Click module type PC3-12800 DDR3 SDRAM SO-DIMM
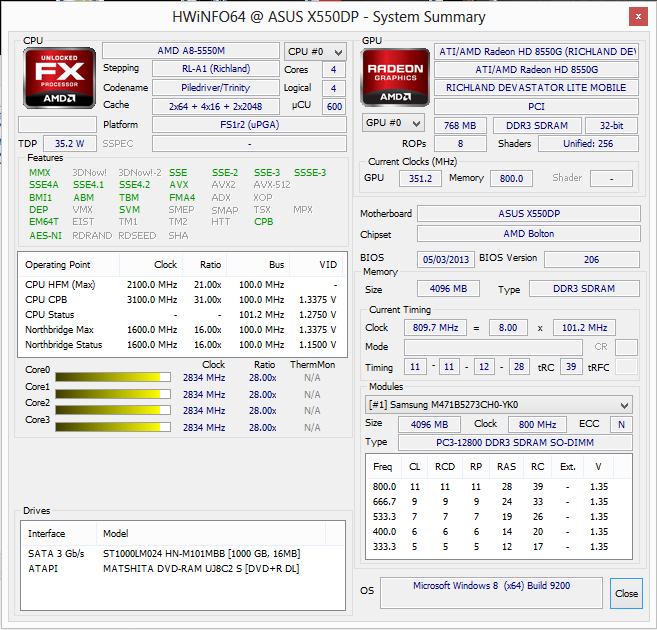 515,443
